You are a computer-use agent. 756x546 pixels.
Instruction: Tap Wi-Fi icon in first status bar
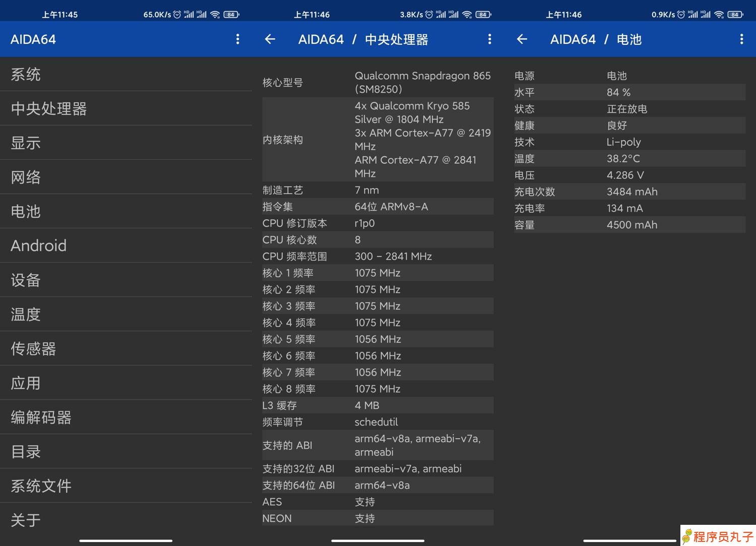pos(215,15)
